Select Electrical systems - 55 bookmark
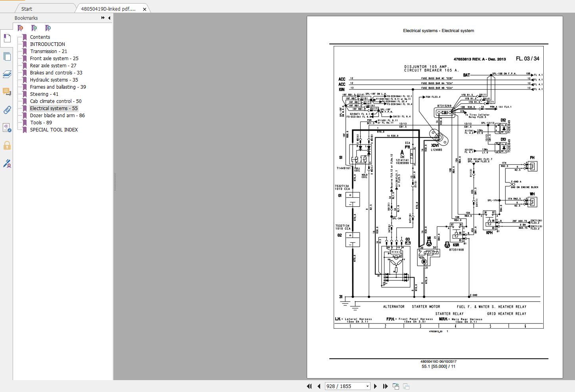575x392 pixels. (x=54, y=108)
